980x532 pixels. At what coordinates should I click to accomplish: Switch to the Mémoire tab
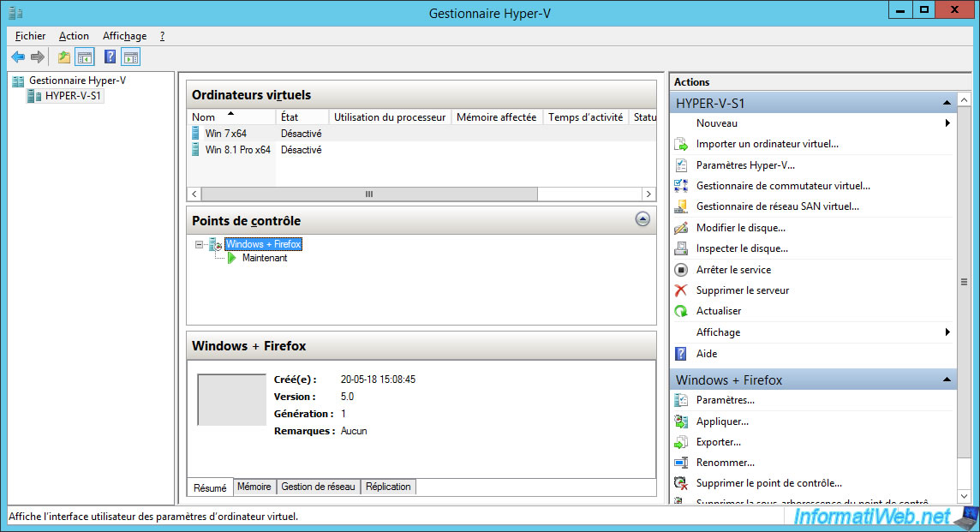click(x=254, y=487)
